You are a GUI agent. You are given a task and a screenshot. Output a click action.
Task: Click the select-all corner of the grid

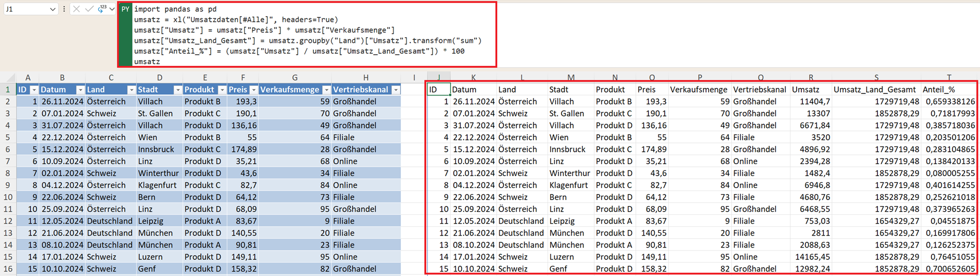pyautogui.click(x=7, y=78)
